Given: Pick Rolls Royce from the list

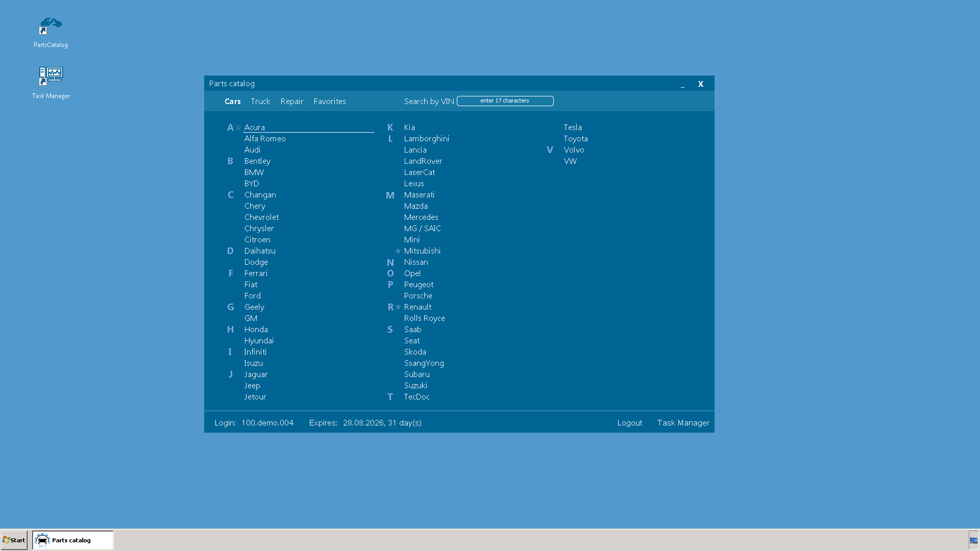Looking at the screenshot, I should [425, 318].
